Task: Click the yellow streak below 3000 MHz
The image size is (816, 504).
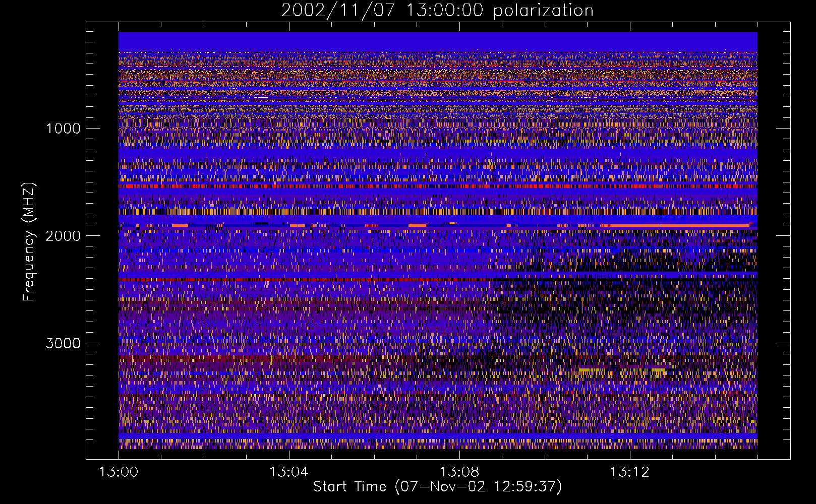Action: click(x=623, y=370)
